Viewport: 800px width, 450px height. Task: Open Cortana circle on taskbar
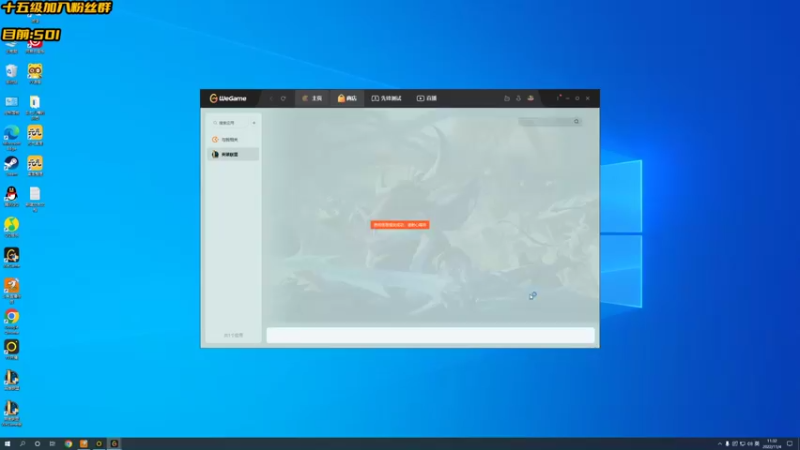click(37, 444)
